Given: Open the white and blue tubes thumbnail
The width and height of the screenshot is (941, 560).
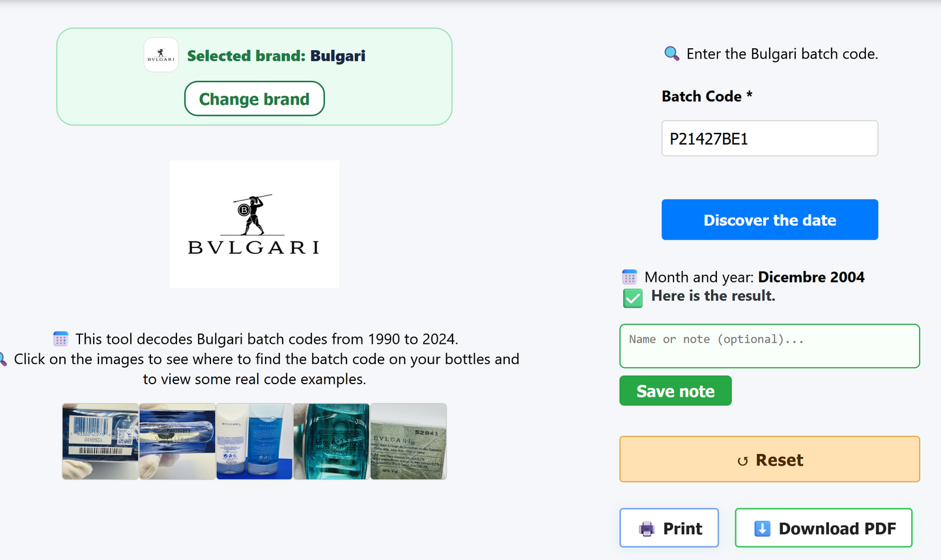Looking at the screenshot, I should (x=254, y=441).
